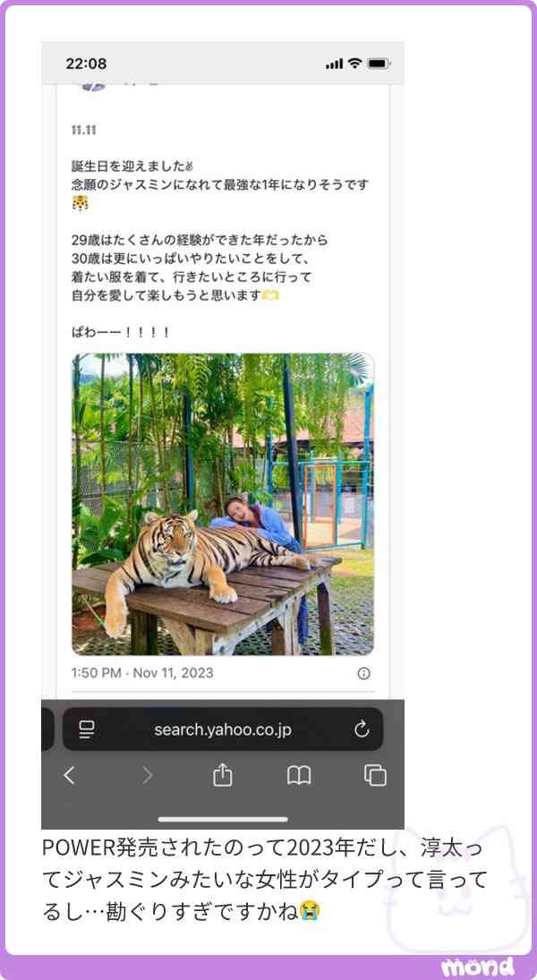This screenshot has width=537, height=980.
Task: Tap the Safari back arrow
Action: [70, 776]
